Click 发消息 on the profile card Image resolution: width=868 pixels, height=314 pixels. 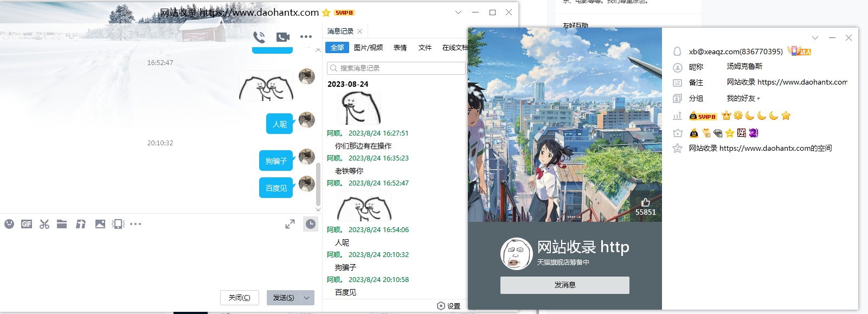pyautogui.click(x=565, y=285)
